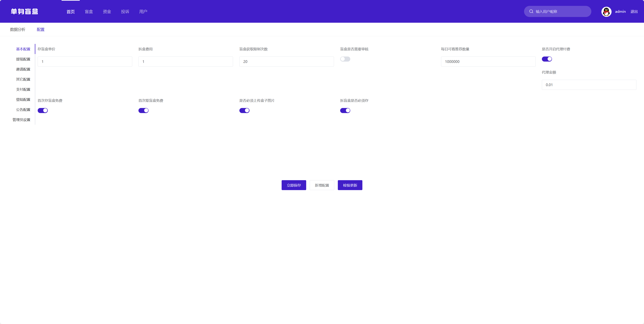Viewport: 644px width, 324px height.
Task: Click the 代理金额 input field
Action: [x=589, y=85]
